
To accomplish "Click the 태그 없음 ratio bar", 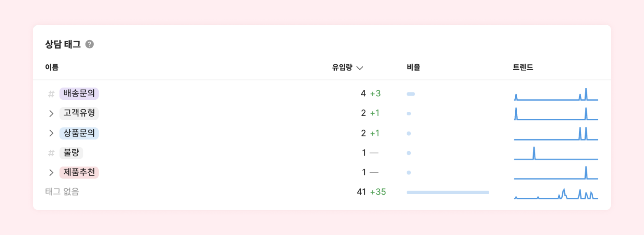I will 447,193.
